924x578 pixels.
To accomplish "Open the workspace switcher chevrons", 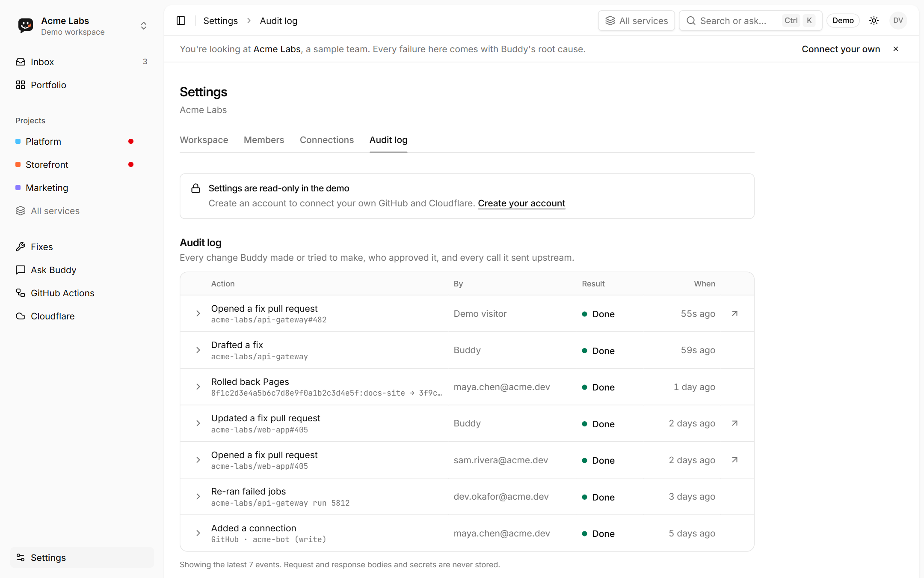I will [144, 26].
